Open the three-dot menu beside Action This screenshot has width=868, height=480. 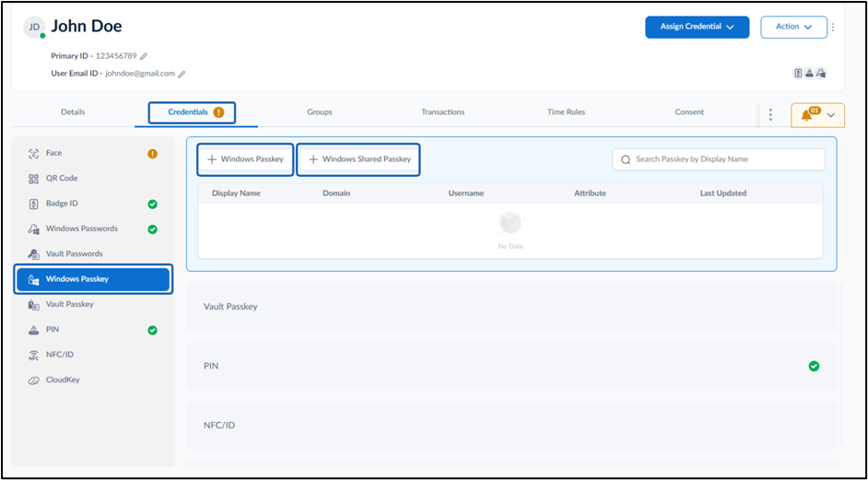point(833,27)
